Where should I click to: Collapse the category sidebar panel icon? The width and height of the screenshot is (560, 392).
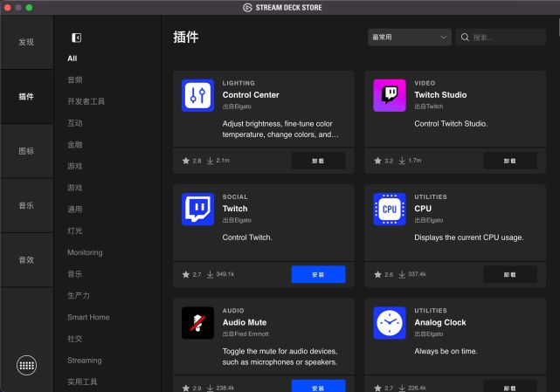click(76, 38)
